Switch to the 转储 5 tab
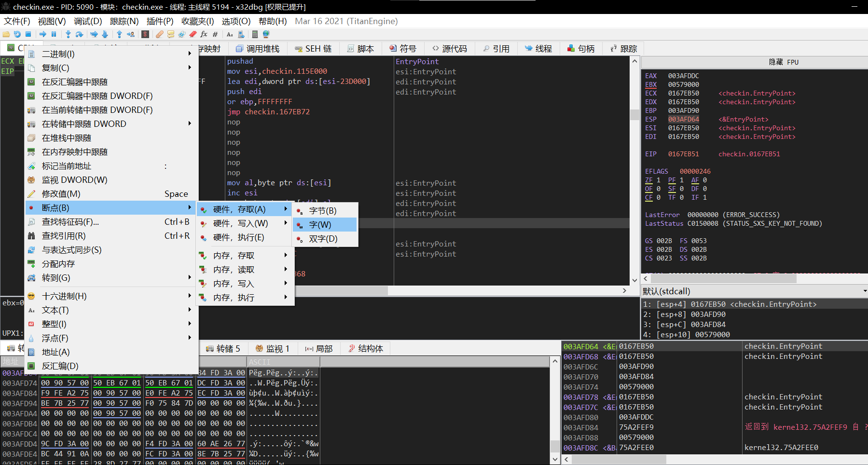Image resolution: width=868 pixels, height=465 pixels. [x=223, y=348]
